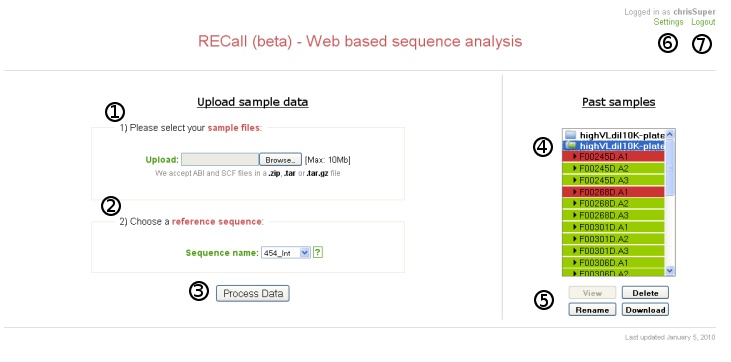The height and width of the screenshot is (362, 731).
Task: Click the Download button
Action: pos(645,310)
